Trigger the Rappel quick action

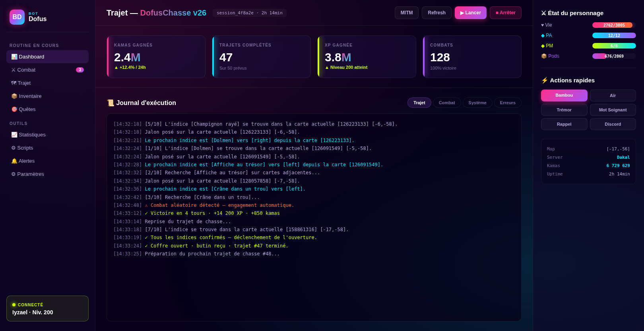click(564, 124)
